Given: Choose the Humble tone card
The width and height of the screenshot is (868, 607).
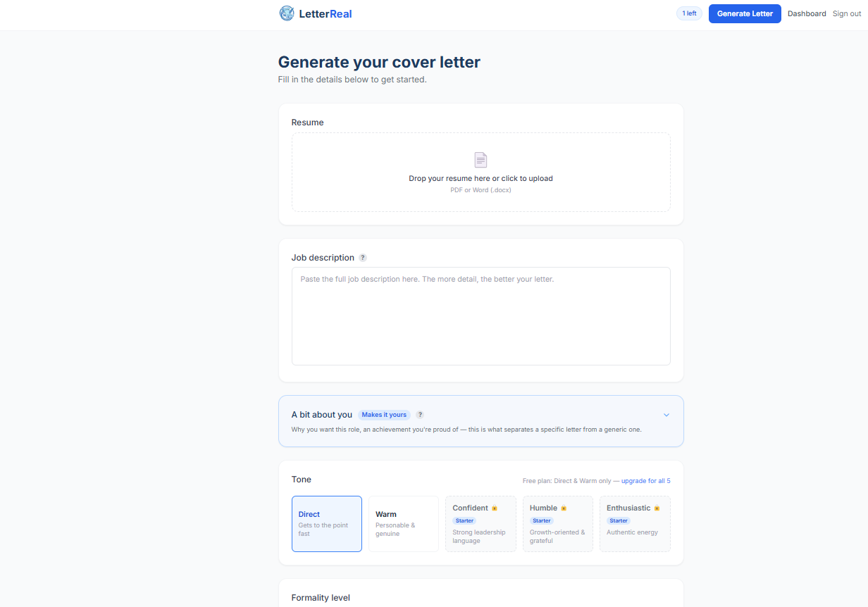Looking at the screenshot, I should point(558,524).
